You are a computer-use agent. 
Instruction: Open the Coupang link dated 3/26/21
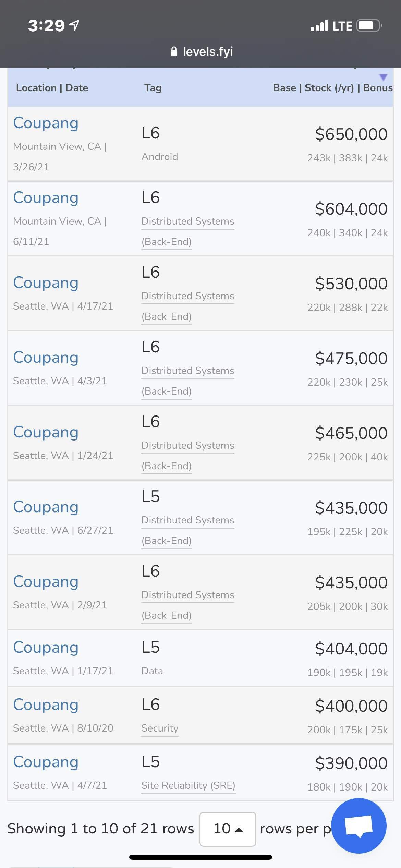click(x=46, y=123)
